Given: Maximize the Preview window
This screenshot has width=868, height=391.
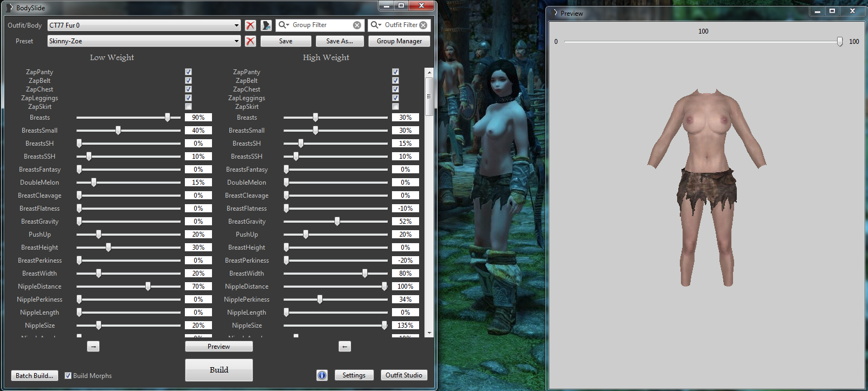Looking at the screenshot, I should (x=832, y=11).
